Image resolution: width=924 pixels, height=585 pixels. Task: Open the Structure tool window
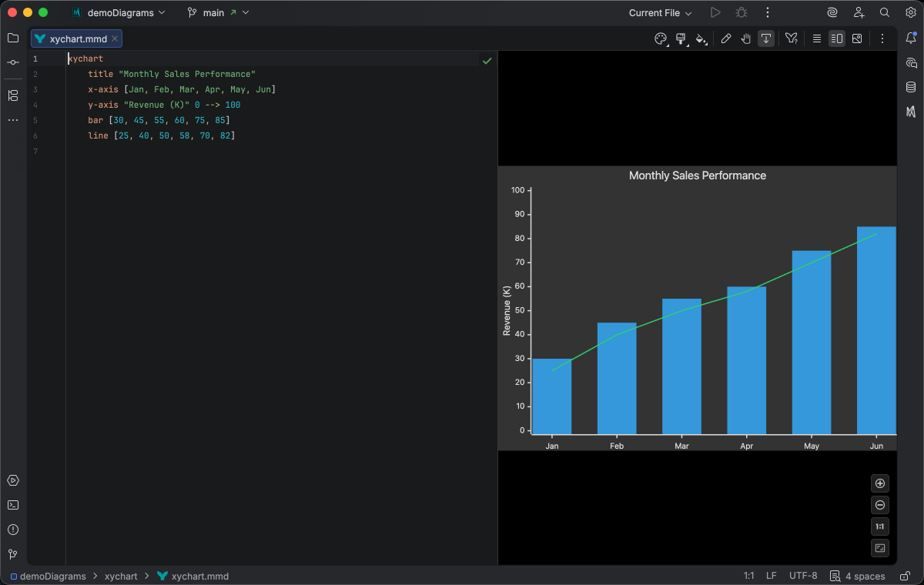click(13, 95)
